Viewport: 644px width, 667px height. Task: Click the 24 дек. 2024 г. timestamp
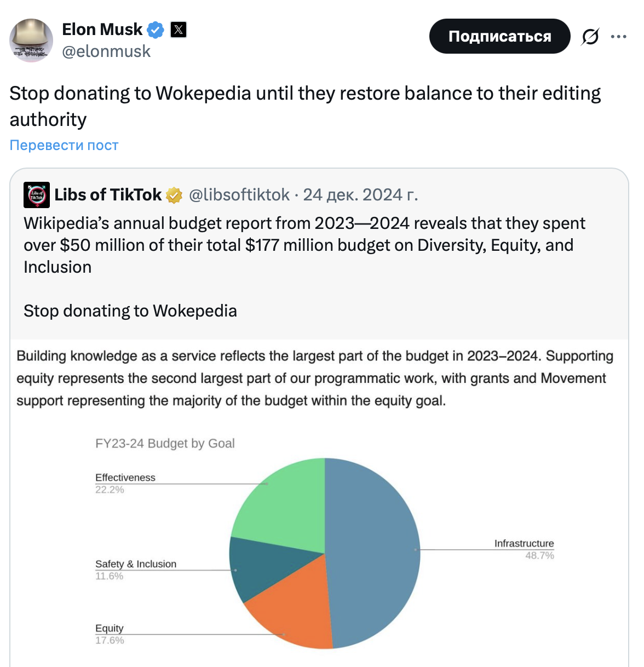coord(360,195)
